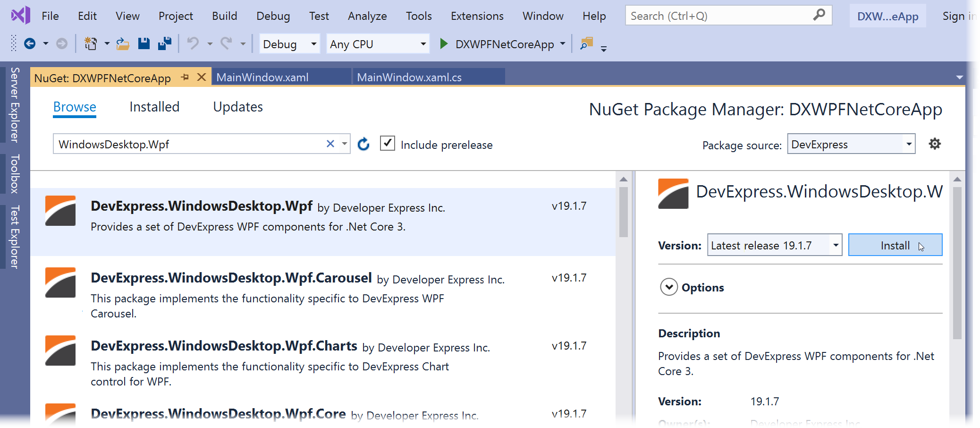Click the Sign in link

958,16
